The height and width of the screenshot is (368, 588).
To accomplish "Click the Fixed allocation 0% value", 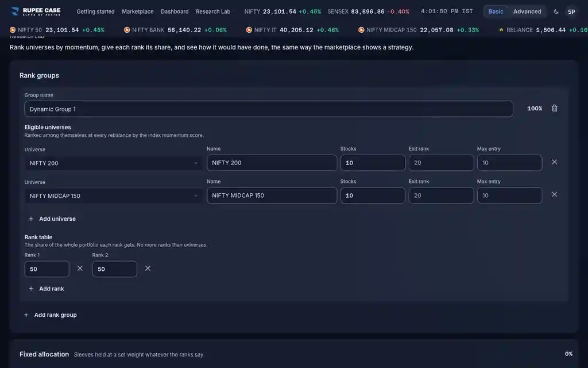I will click(x=568, y=354).
